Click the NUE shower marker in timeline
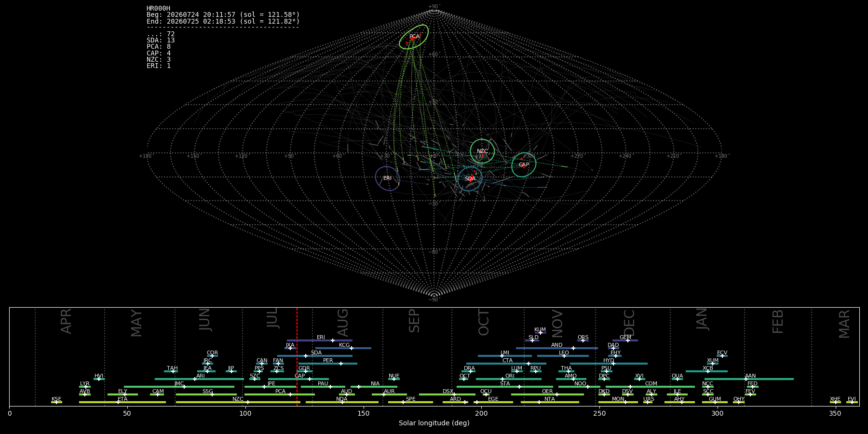Viewport: 868px width, 434px height. point(394,379)
